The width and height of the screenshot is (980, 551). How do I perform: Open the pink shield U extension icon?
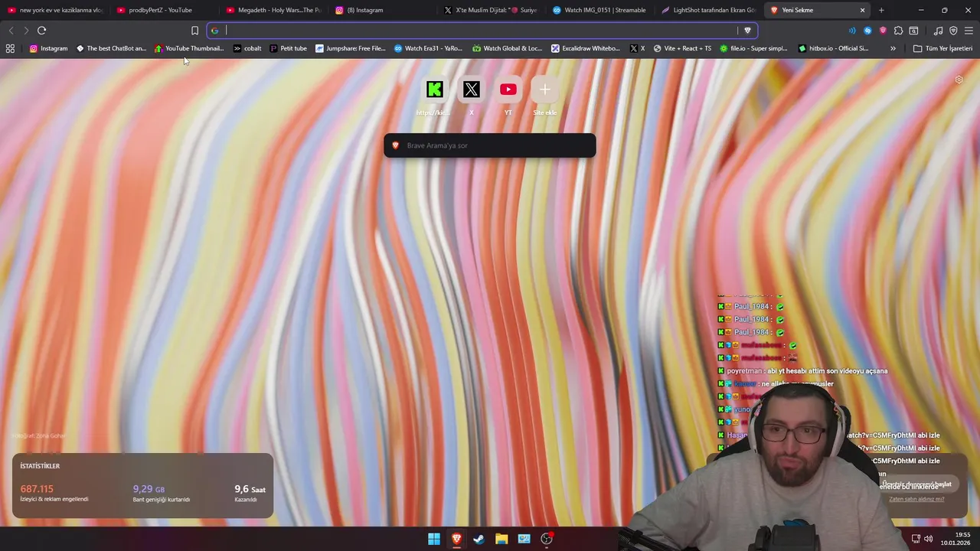[x=883, y=31]
